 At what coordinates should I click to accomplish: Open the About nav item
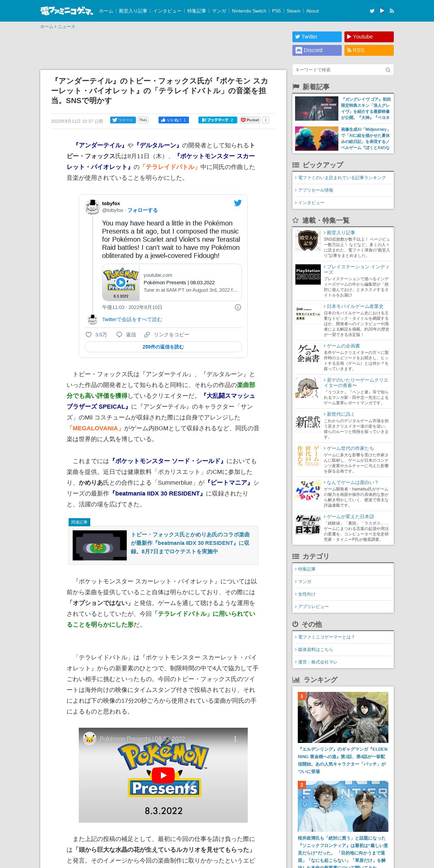[312, 11]
